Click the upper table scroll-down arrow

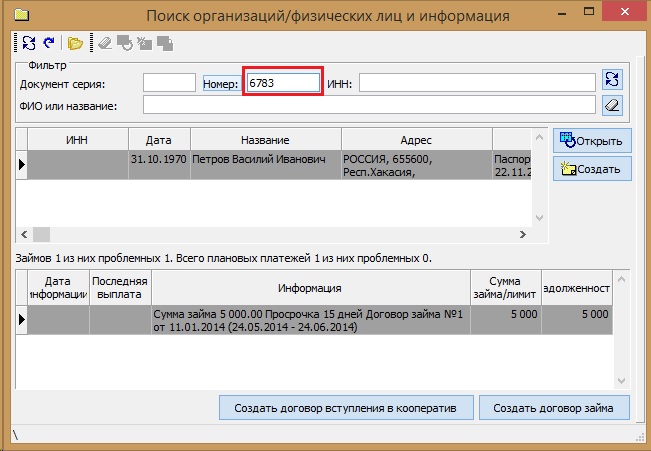[x=539, y=217]
